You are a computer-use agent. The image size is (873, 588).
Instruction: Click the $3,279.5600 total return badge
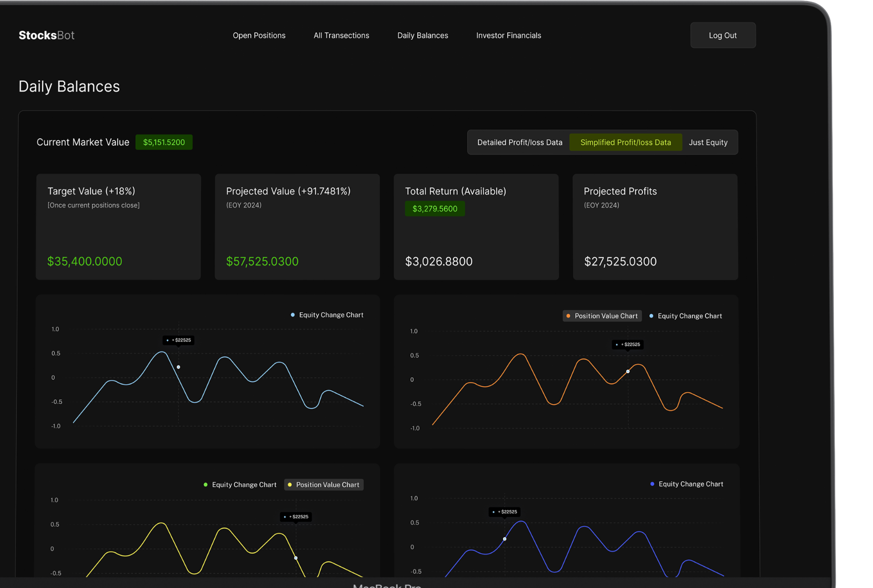(435, 209)
